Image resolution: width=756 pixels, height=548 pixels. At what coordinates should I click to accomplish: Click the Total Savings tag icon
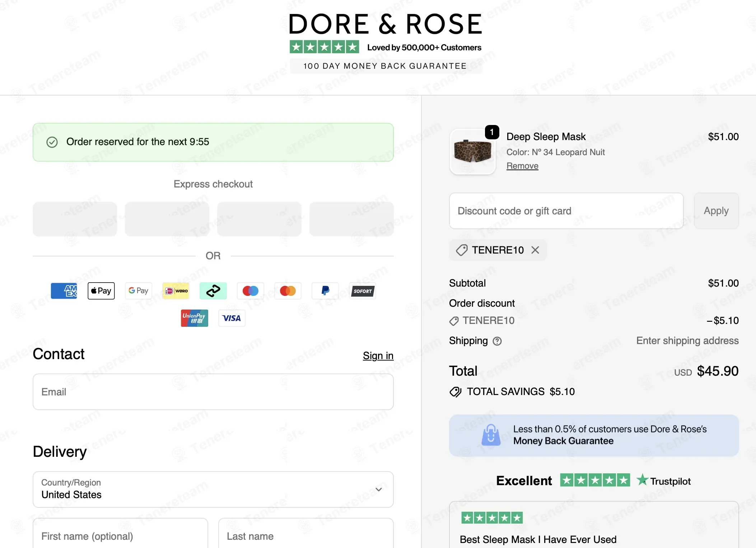[x=456, y=392]
